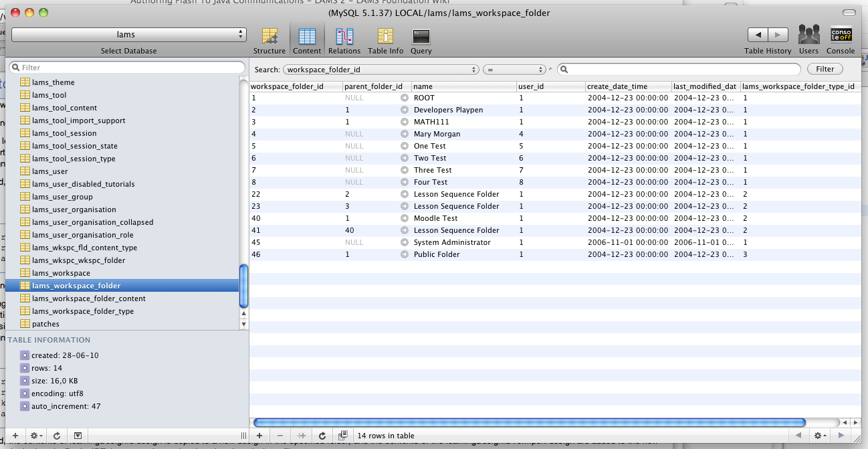Open the comparison operator dropdown
The height and width of the screenshot is (449, 868).
[515, 69]
